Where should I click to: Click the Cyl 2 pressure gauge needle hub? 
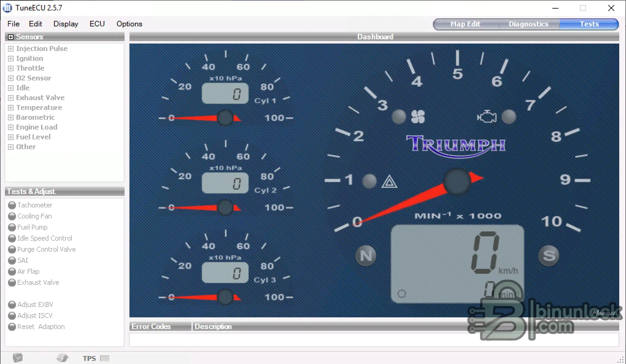tap(225, 207)
